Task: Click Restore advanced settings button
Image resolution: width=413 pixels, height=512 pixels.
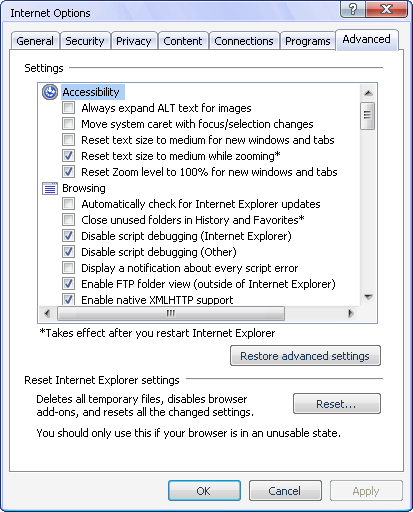Action: click(x=305, y=356)
